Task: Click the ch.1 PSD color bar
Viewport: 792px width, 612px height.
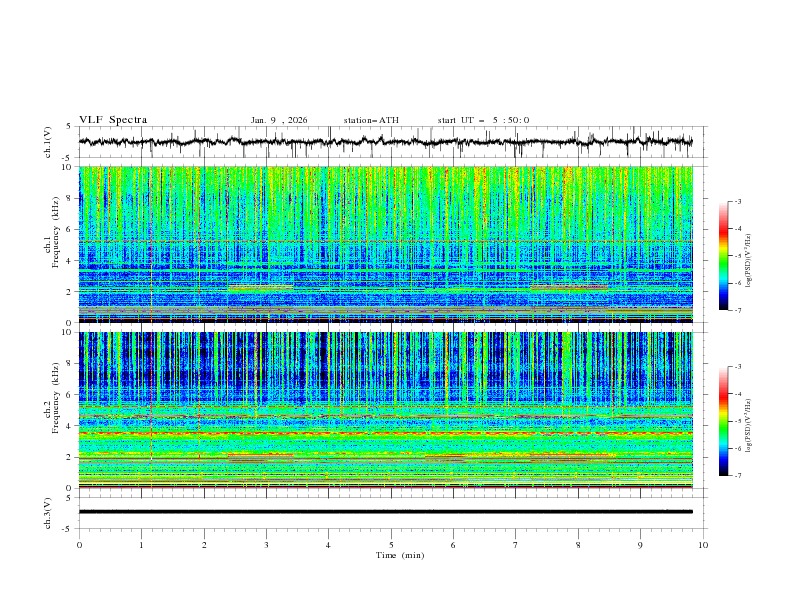Action: (724, 256)
